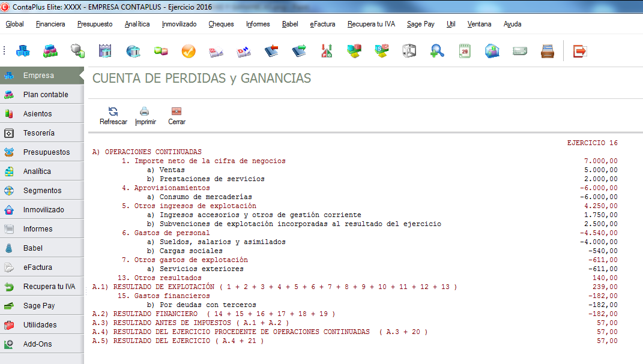Image resolution: width=643 pixels, height=364 pixels.
Task: Click the magnifier with green plus icon
Action: tap(437, 51)
